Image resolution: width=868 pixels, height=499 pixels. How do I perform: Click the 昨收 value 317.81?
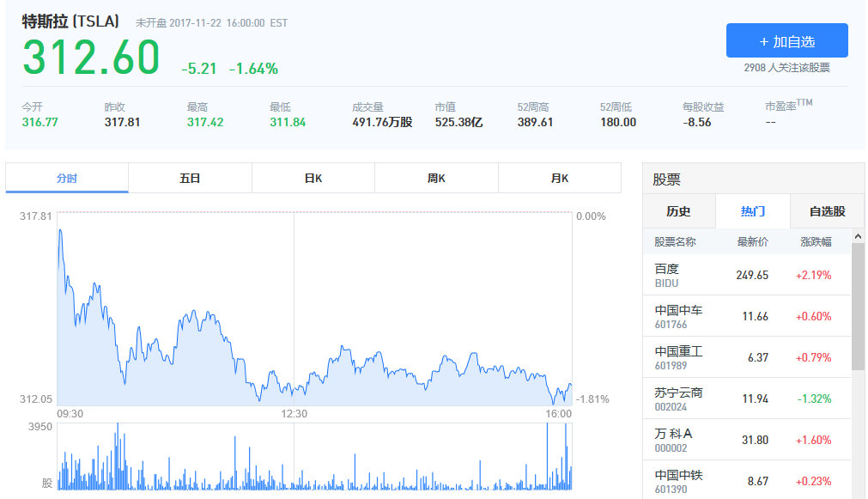122,123
